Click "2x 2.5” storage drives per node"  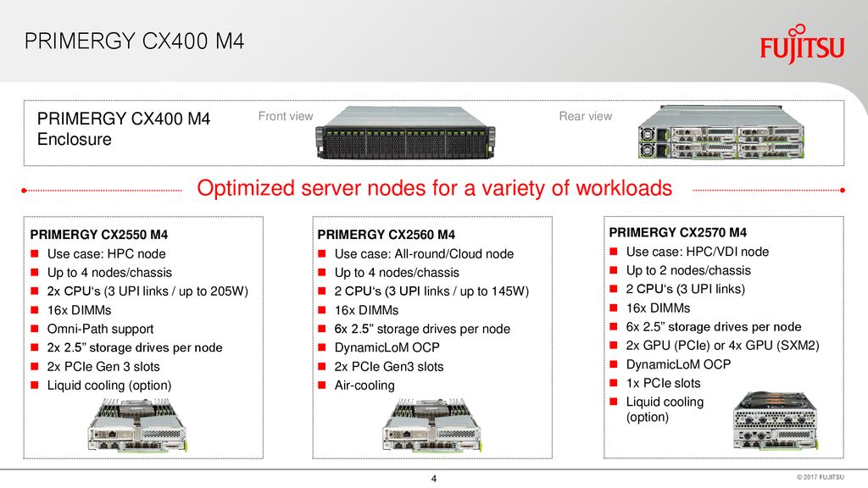point(135,348)
